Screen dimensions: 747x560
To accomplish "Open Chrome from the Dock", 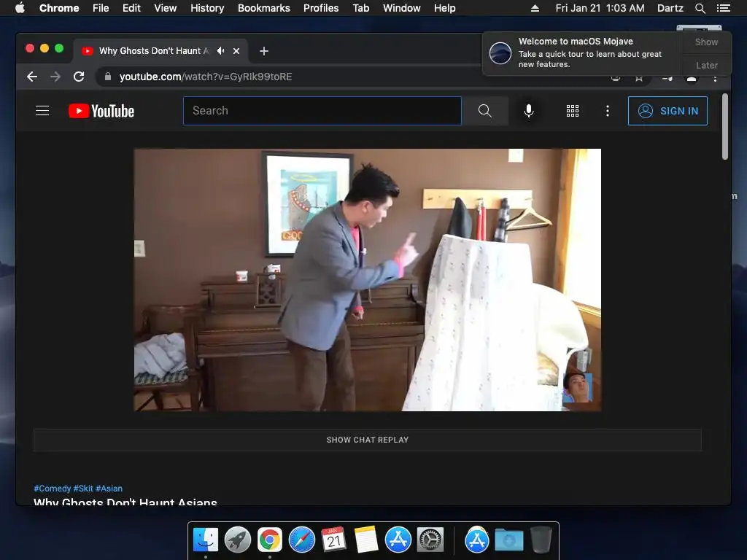I will 270,540.
